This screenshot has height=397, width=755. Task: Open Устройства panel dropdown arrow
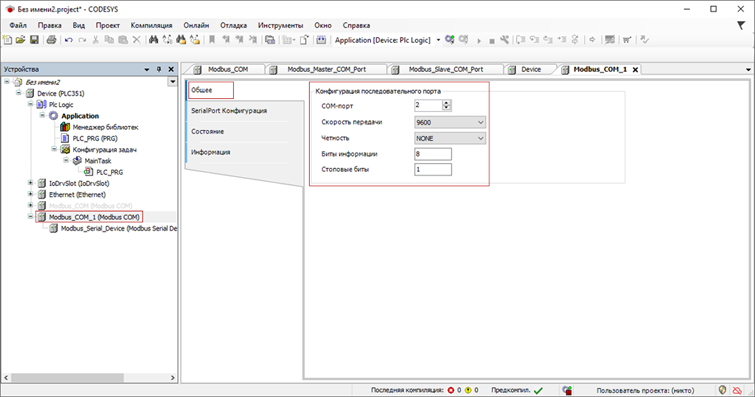point(147,69)
